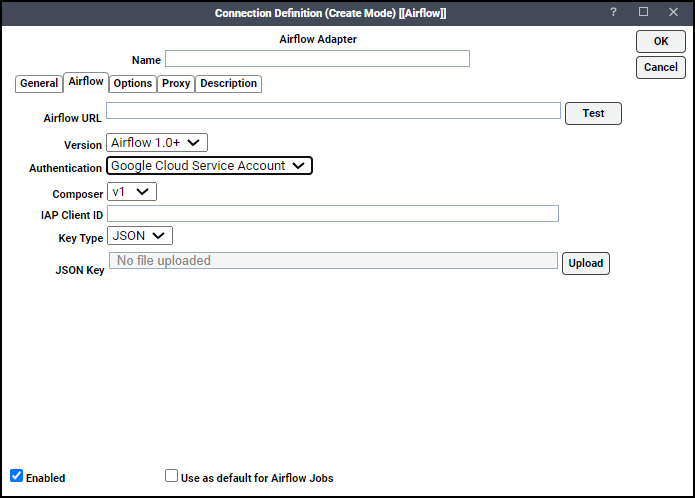Select the Airflow tab
695x498 pixels.
tap(86, 82)
